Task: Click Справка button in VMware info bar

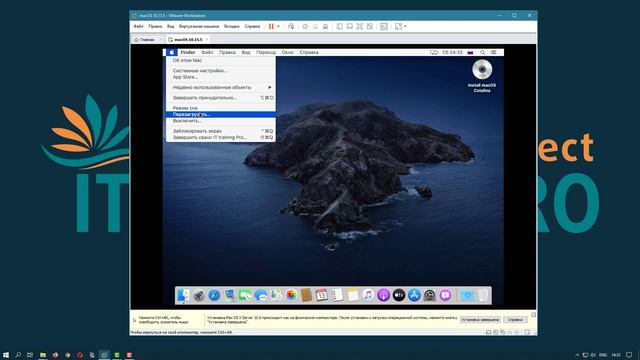Action: pos(515,320)
